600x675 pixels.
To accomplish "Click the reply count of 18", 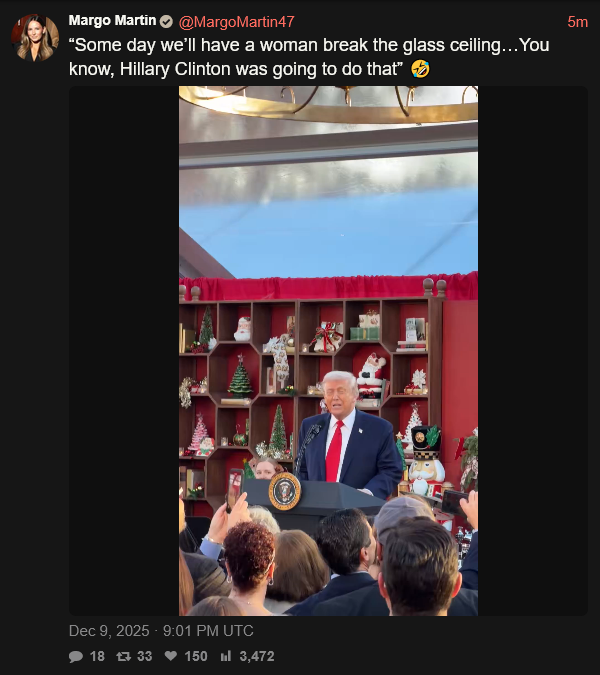I will [97, 656].
